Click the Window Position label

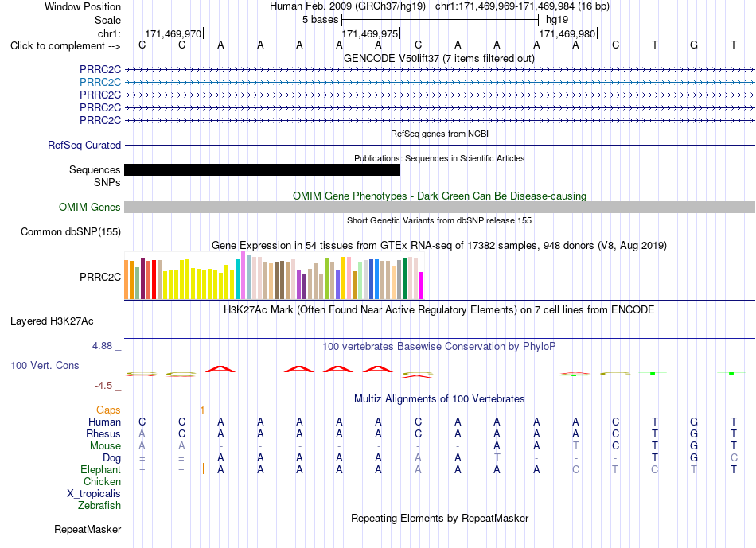pyautogui.click(x=83, y=6)
